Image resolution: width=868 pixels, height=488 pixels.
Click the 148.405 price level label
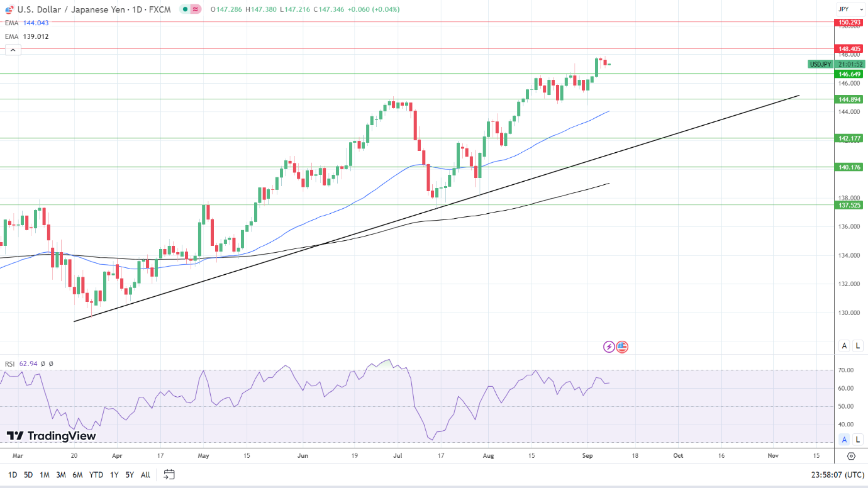tap(850, 48)
